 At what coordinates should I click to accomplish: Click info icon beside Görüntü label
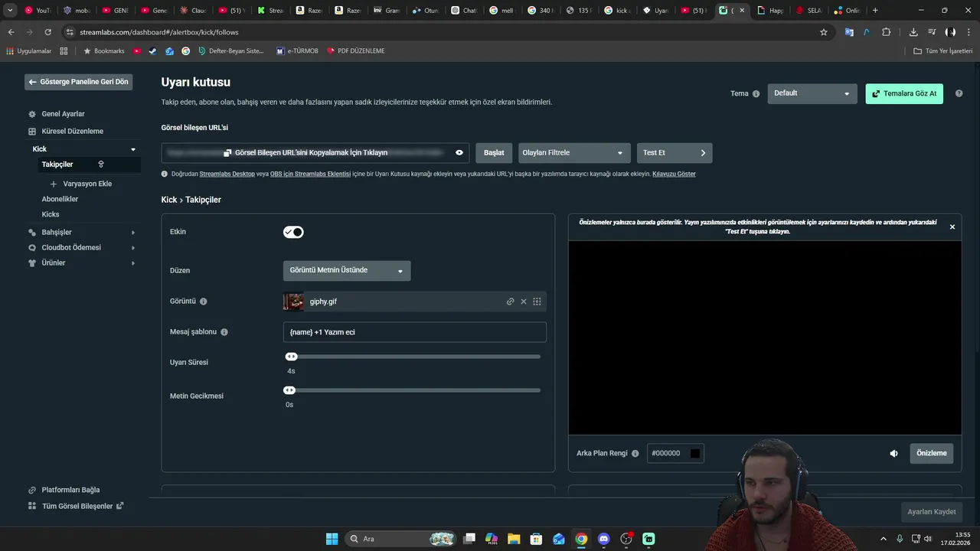(x=204, y=302)
